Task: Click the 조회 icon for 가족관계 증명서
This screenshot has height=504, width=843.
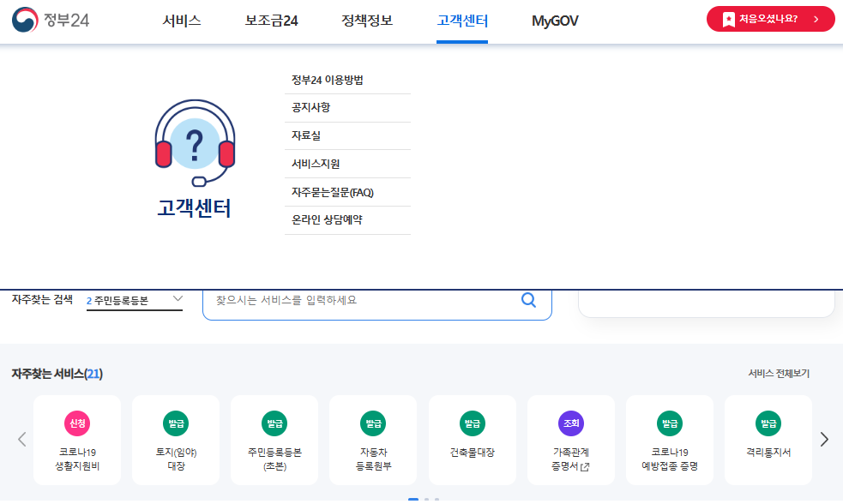Action: point(571,423)
